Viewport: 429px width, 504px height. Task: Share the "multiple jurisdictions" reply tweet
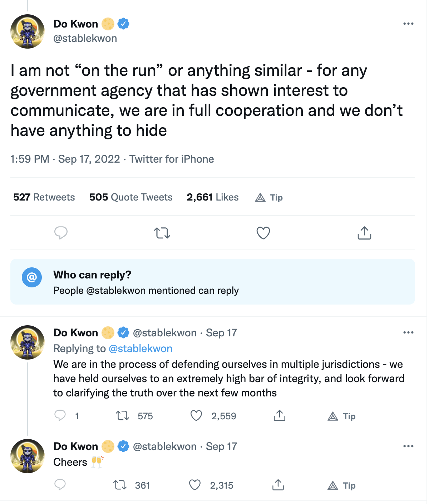[280, 416]
